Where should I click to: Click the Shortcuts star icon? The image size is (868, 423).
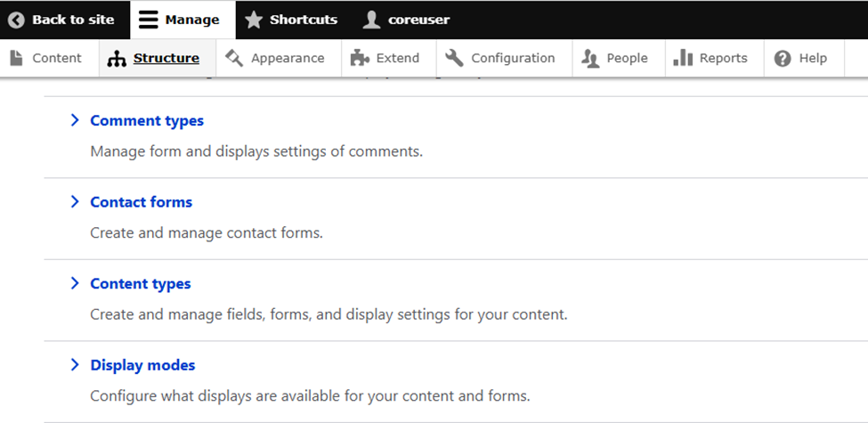pos(254,20)
